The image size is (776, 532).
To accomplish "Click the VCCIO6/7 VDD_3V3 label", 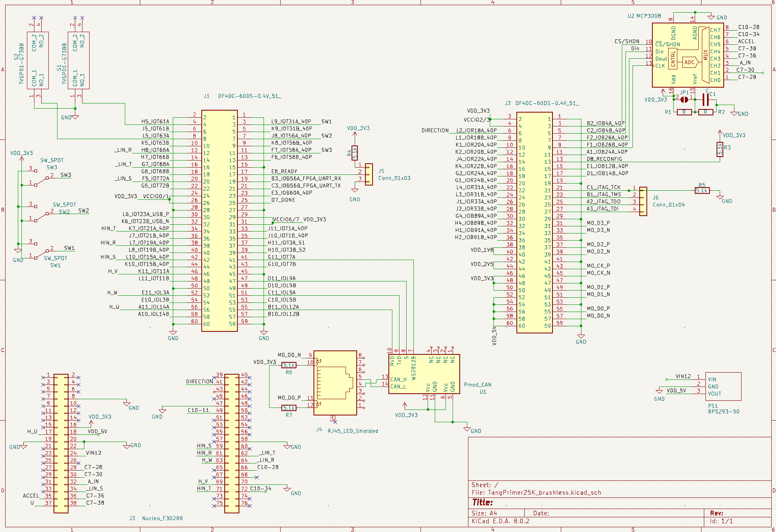I will pos(300,219).
